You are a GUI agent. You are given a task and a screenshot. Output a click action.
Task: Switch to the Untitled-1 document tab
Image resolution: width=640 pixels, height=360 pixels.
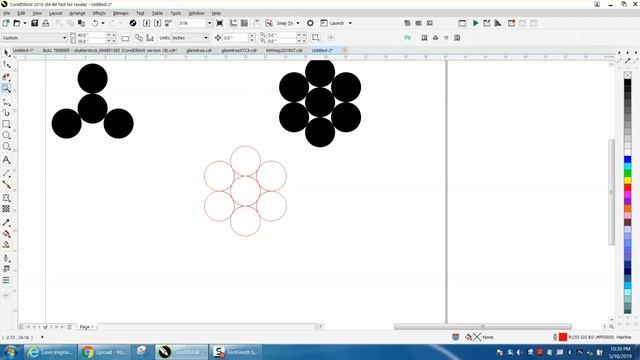point(23,51)
